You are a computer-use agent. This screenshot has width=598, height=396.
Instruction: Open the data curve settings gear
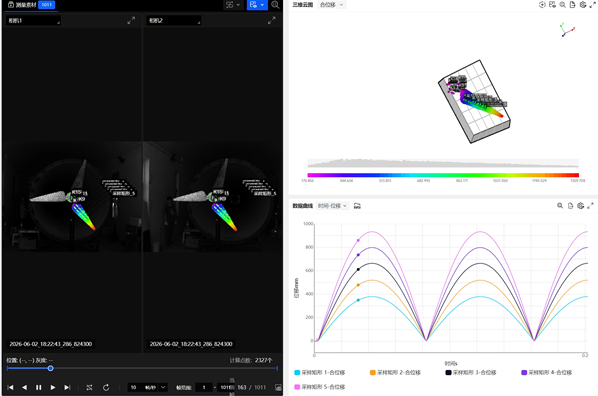tap(580, 206)
